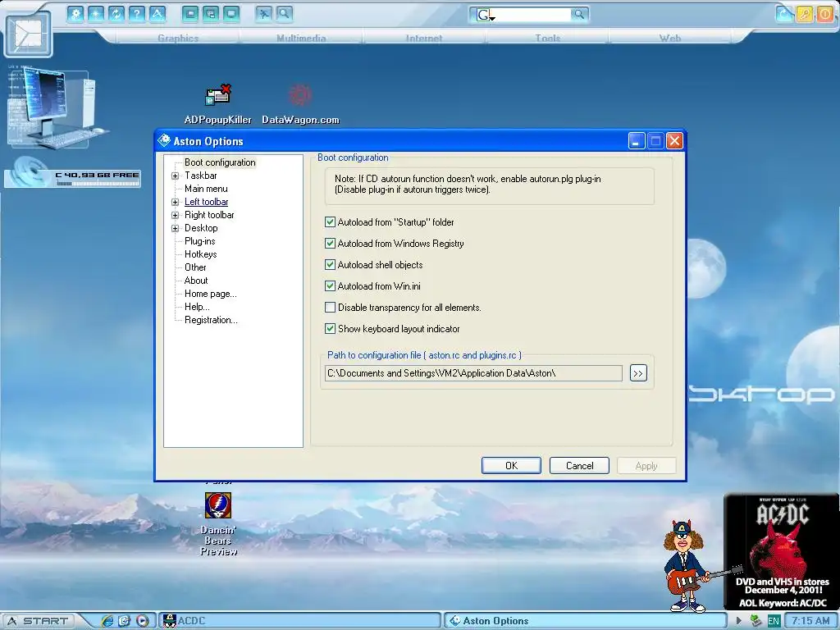Select About in options tree
Screen dimensions: 840x630
(x=196, y=281)
